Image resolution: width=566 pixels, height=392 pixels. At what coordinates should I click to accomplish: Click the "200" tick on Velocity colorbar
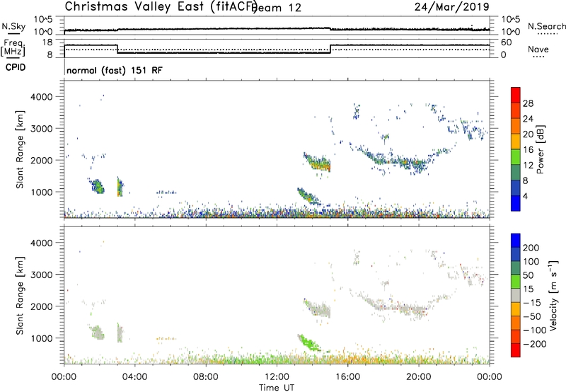[x=531, y=248]
